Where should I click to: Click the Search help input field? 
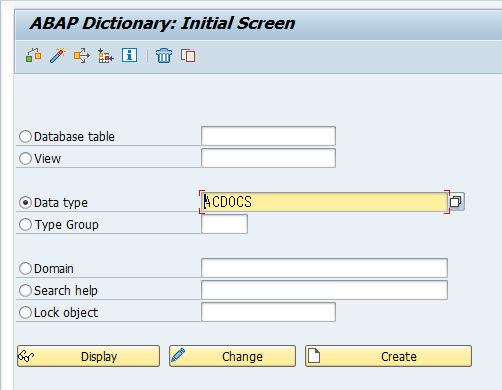[x=324, y=290]
